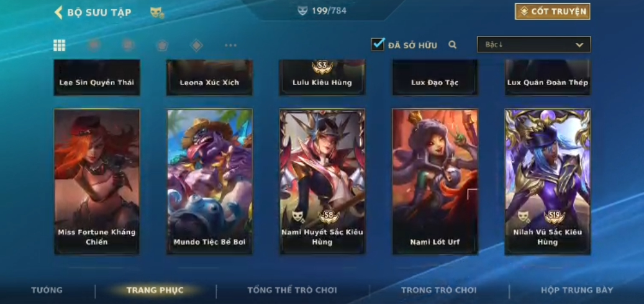Select the all-skins grid filter icon
644x304 pixels.
(x=59, y=45)
